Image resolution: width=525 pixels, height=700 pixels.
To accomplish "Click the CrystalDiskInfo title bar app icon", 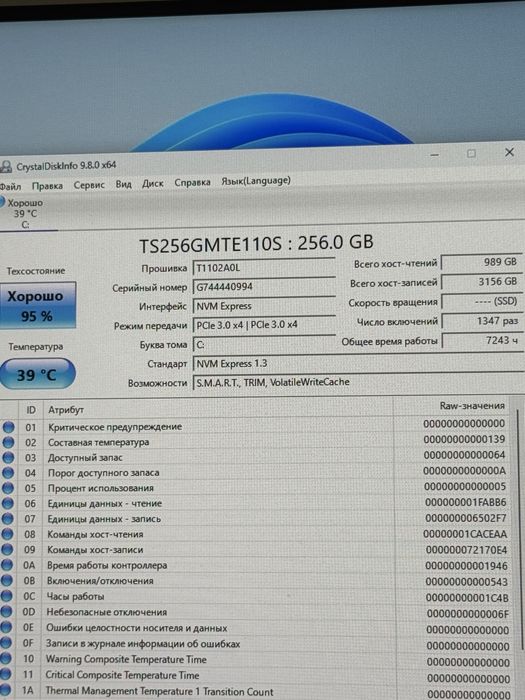I will pos(6,167).
